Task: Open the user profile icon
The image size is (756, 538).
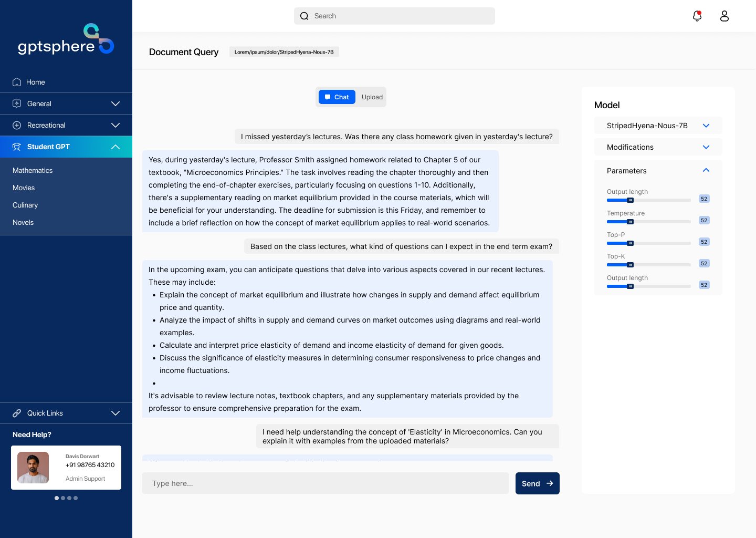Action: coord(724,16)
